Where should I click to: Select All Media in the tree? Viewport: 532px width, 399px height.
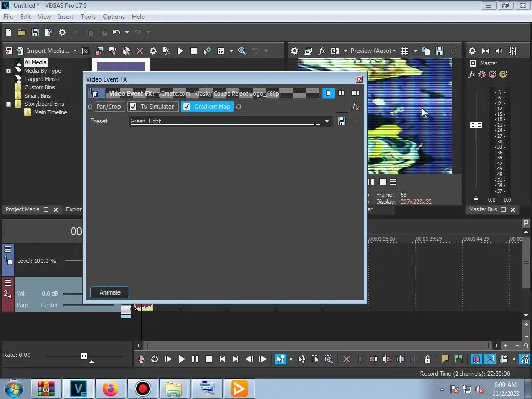pos(35,62)
